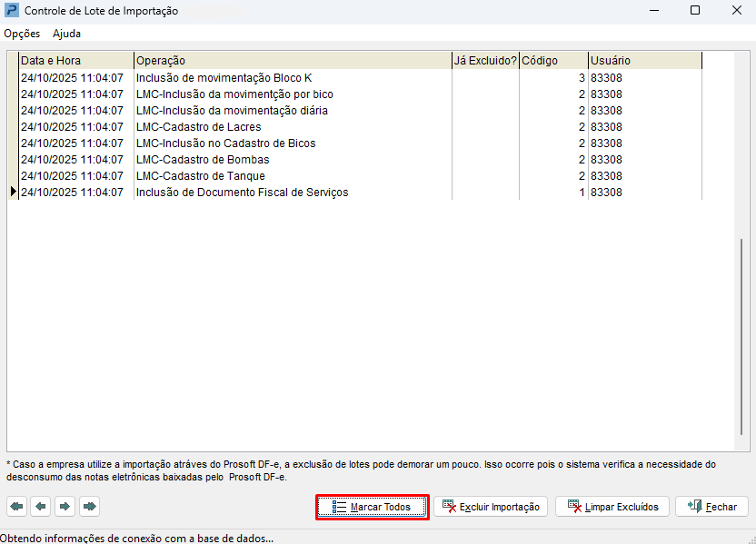Minimize the Controle de Lote de Importação window
Viewport: 756px width, 544px height.
(654, 10)
